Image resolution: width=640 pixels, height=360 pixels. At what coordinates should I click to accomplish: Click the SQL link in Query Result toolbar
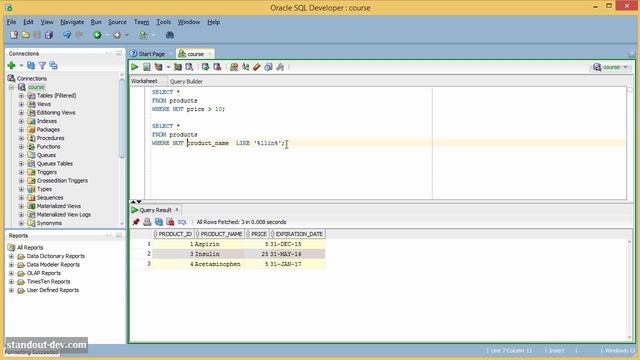tap(182, 222)
